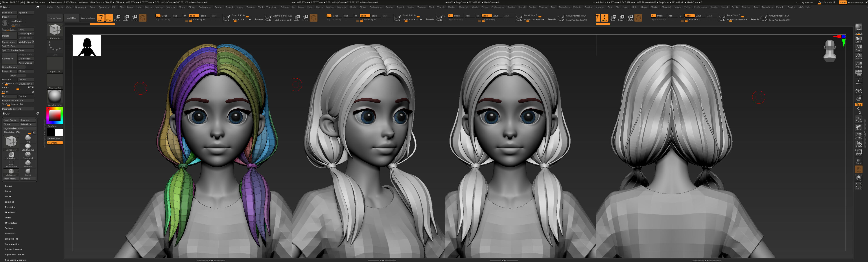Click the R button beside ZModeler slider

point(34,133)
